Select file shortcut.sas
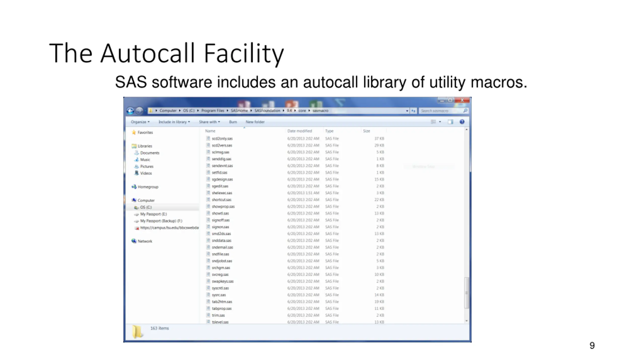 coord(221,200)
